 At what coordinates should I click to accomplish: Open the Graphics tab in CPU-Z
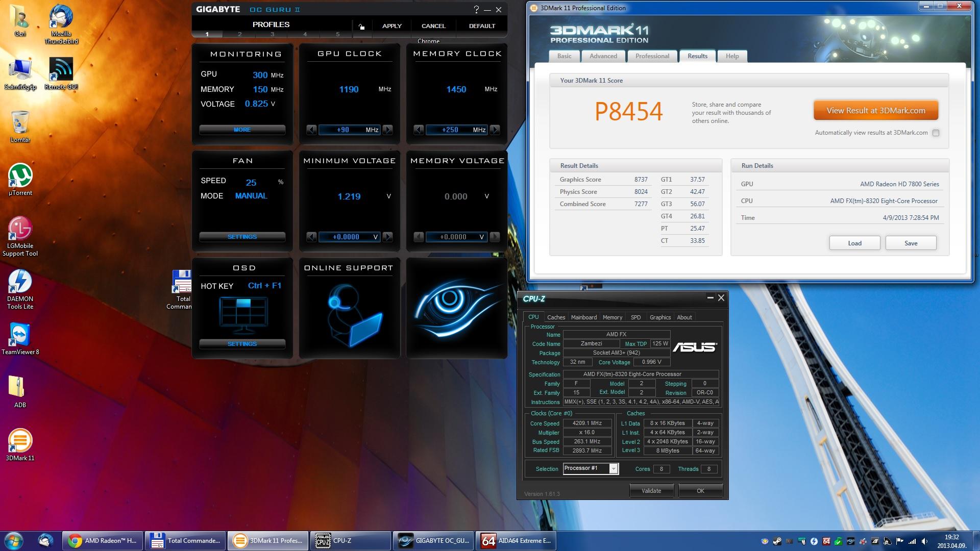pos(660,317)
